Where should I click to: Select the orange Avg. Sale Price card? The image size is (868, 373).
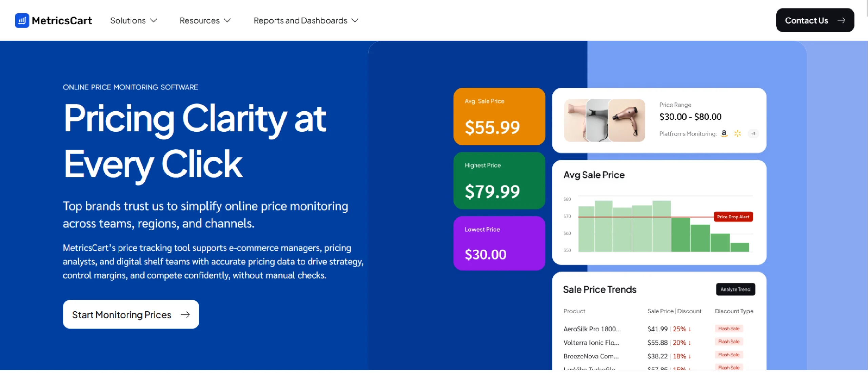pyautogui.click(x=499, y=116)
